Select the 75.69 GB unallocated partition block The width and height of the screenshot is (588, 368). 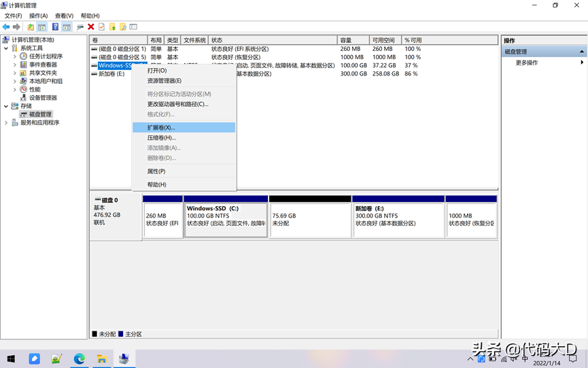pos(310,219)
